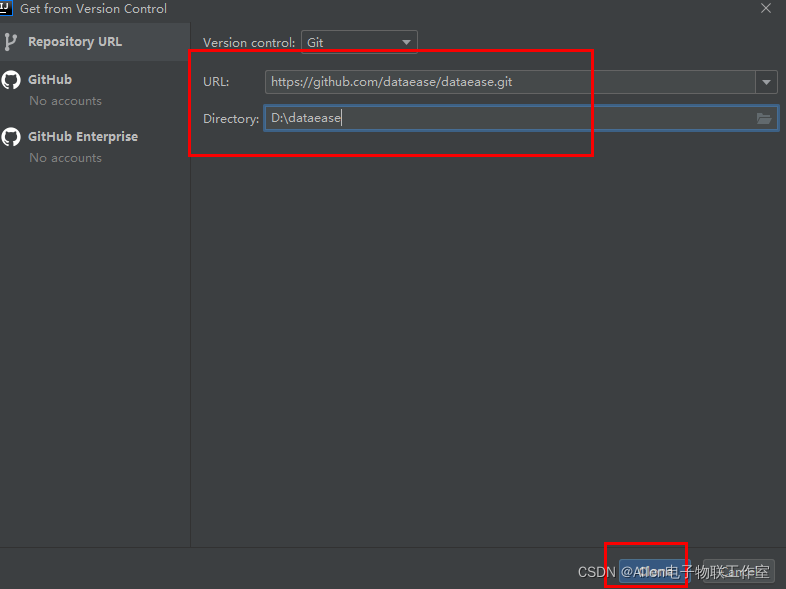This screenshot has height=589, width=786.
Task: Select the Repository URL tab
Action: point(95,42)
